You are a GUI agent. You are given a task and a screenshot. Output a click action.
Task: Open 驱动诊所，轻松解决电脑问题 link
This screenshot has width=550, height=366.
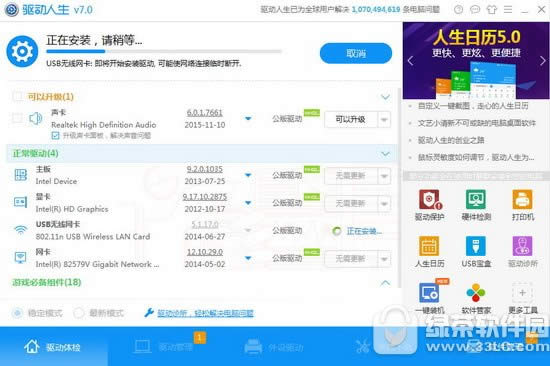[205, 313]
